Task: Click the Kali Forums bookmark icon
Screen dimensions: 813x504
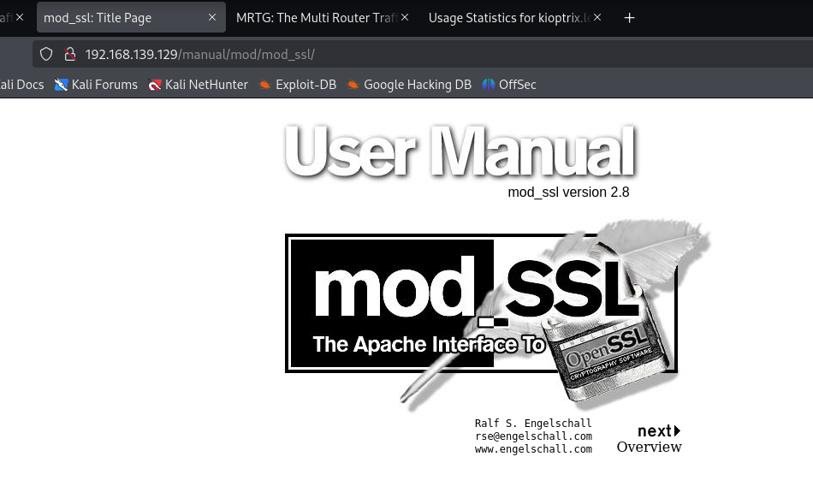Action: [x=61, y=85]
